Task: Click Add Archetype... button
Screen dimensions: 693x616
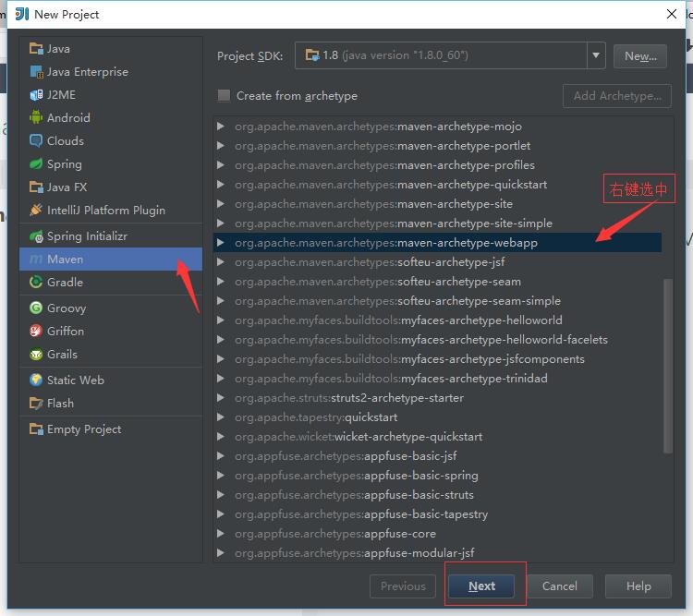Action: 617,96
